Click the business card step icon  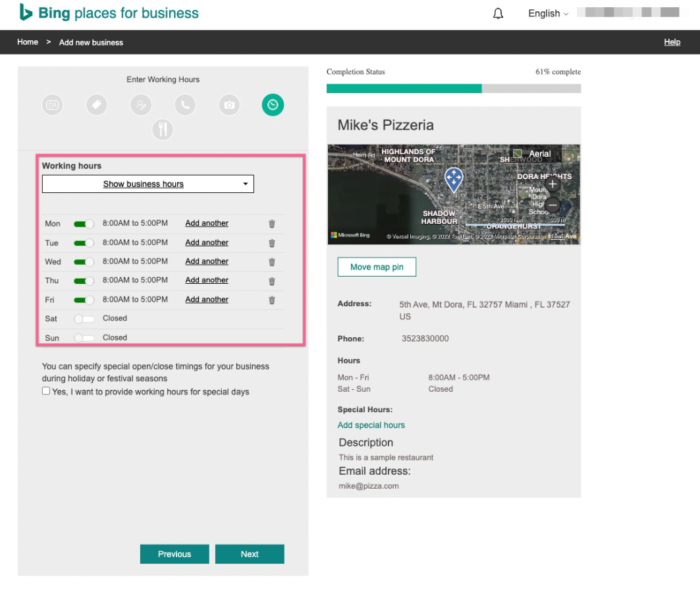[x=53, y=105]
